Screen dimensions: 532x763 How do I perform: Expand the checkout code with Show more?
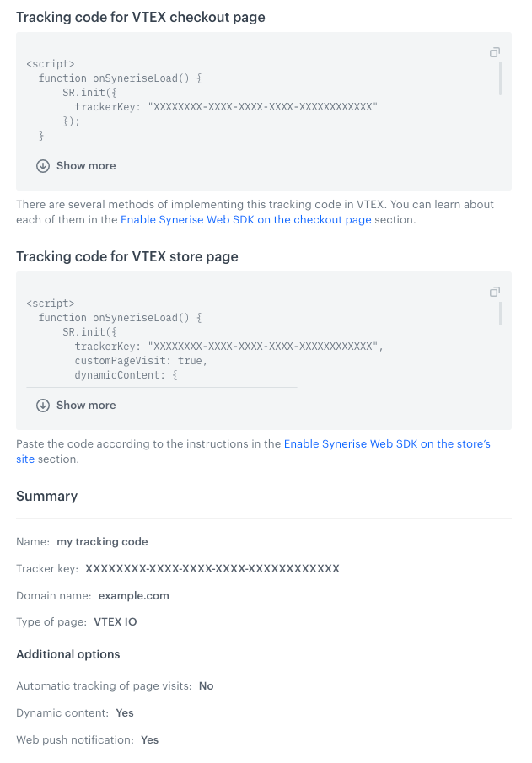tap(85, 166)
